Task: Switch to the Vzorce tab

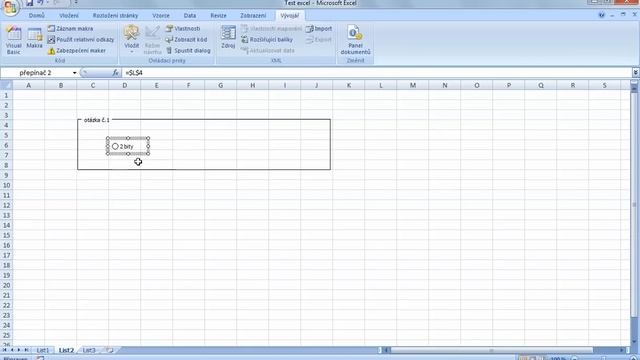Action: tap(161, 16)
